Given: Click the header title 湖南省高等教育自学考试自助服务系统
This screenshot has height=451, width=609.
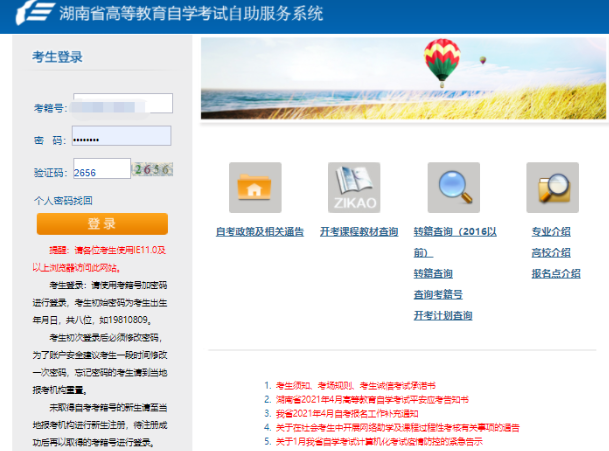Looking at the screenshot, I should tap(191, 13).
